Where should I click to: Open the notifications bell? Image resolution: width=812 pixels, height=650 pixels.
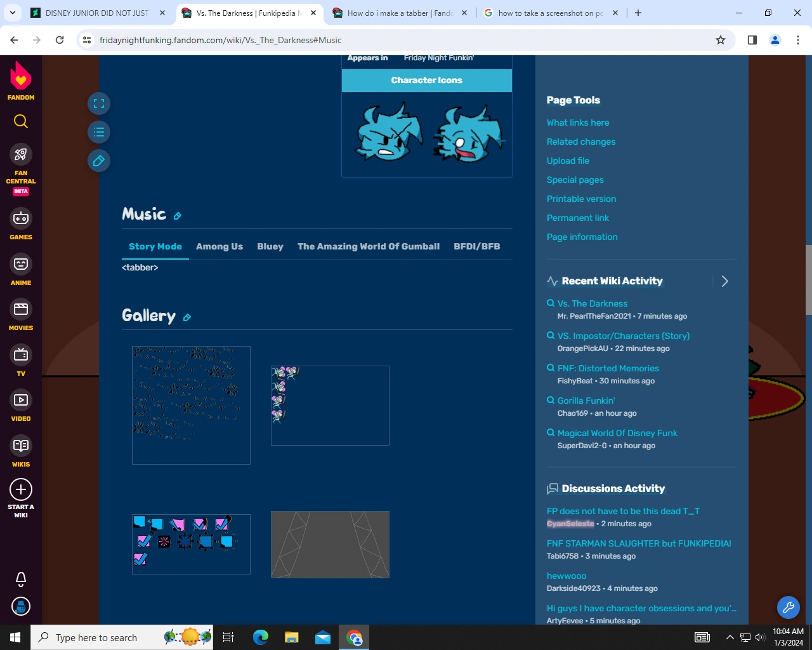tap(21, 578)
